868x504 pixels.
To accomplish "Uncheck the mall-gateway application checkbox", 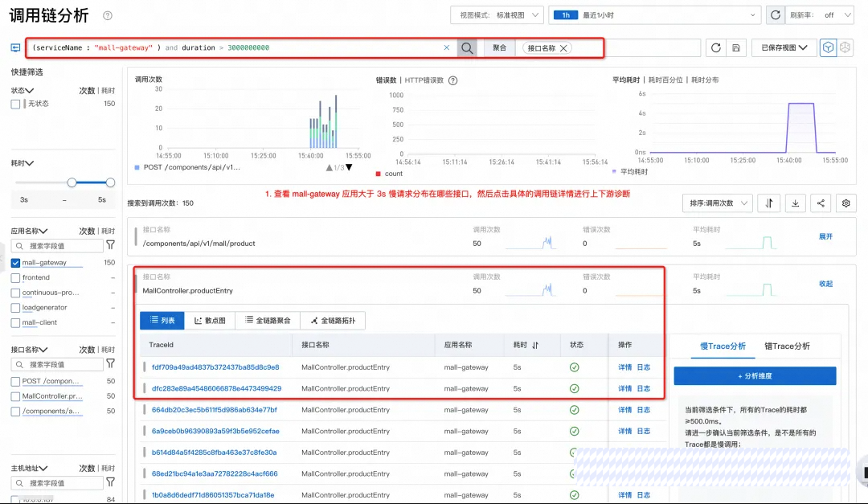I will 15,263.
